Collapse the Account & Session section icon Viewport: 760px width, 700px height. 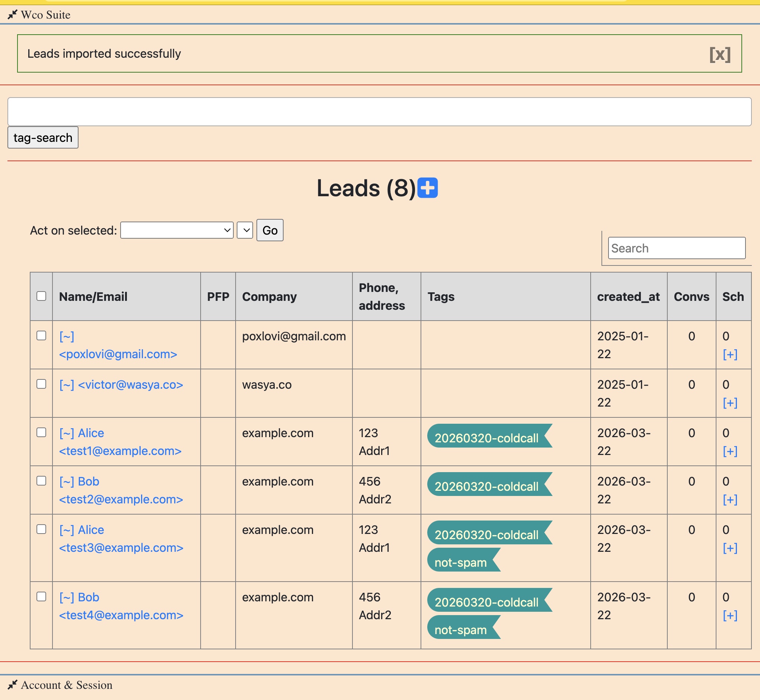13,684
